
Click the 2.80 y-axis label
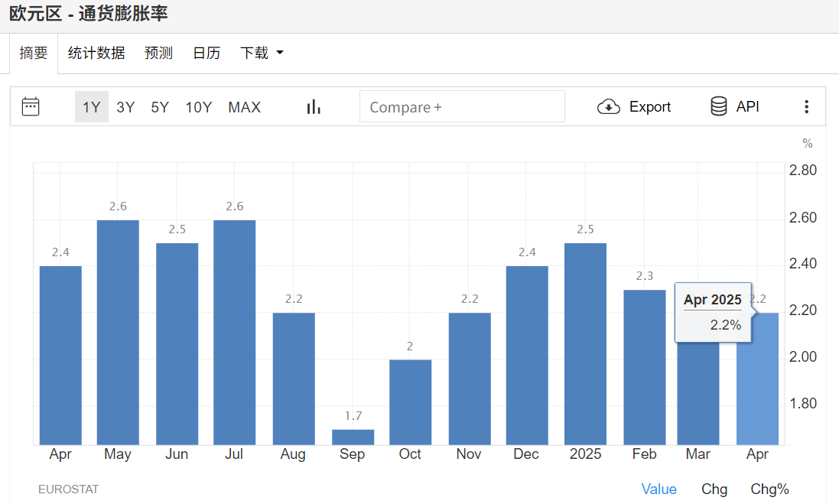802,170
